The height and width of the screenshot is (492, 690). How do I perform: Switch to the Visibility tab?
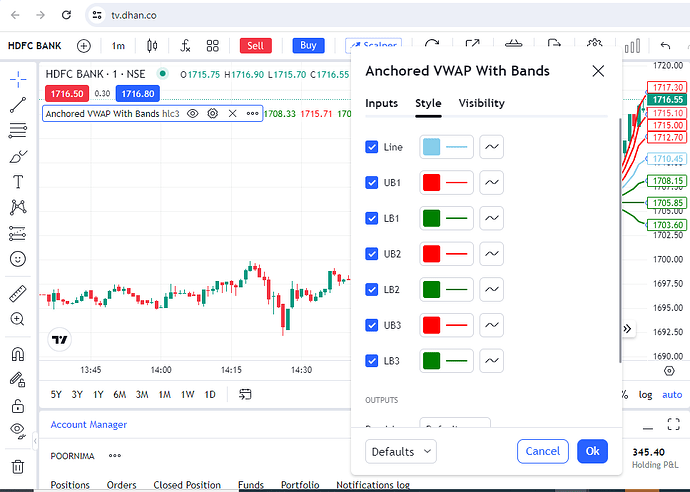[x=481, y=103]
